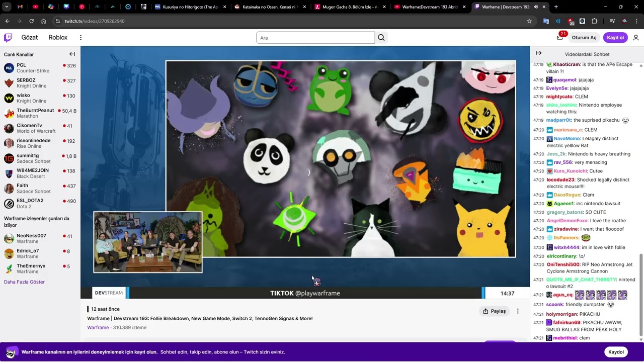Open the media controls toolbar icon
This screenshot has width=644, height=362.
[x=612, y=21]
